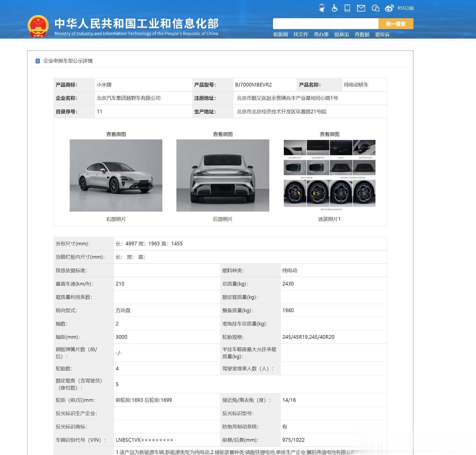476x455 pixels.
Task: Select the track text 前轮距:1693 后轮距:1699
Action: point(144,400)
